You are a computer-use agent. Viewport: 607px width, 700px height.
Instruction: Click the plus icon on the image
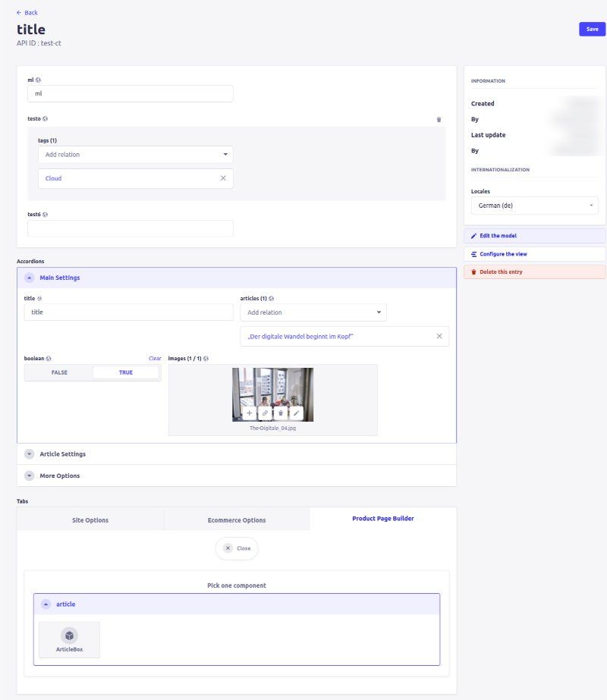(249, 413)
